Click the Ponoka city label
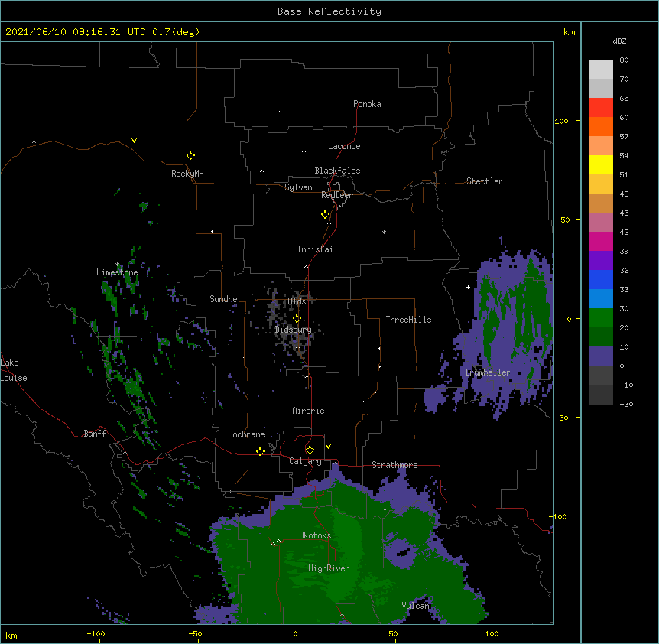 click(x=367, y=104)
